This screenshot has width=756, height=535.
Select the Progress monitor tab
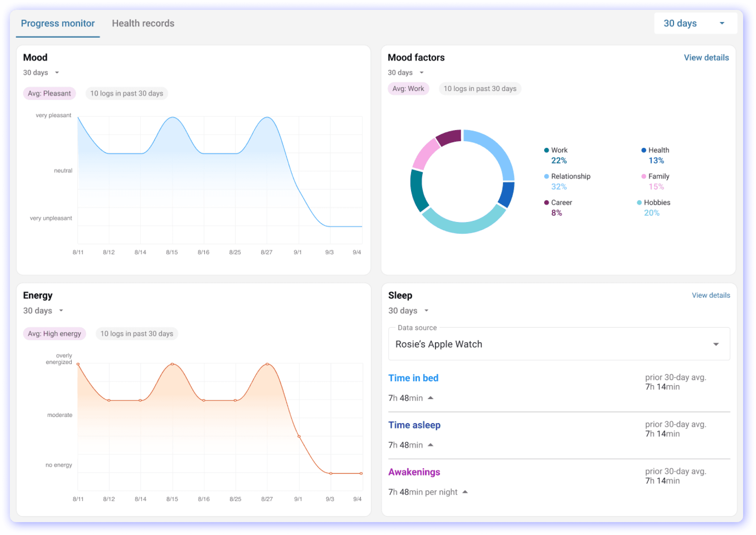coord(58,24)
